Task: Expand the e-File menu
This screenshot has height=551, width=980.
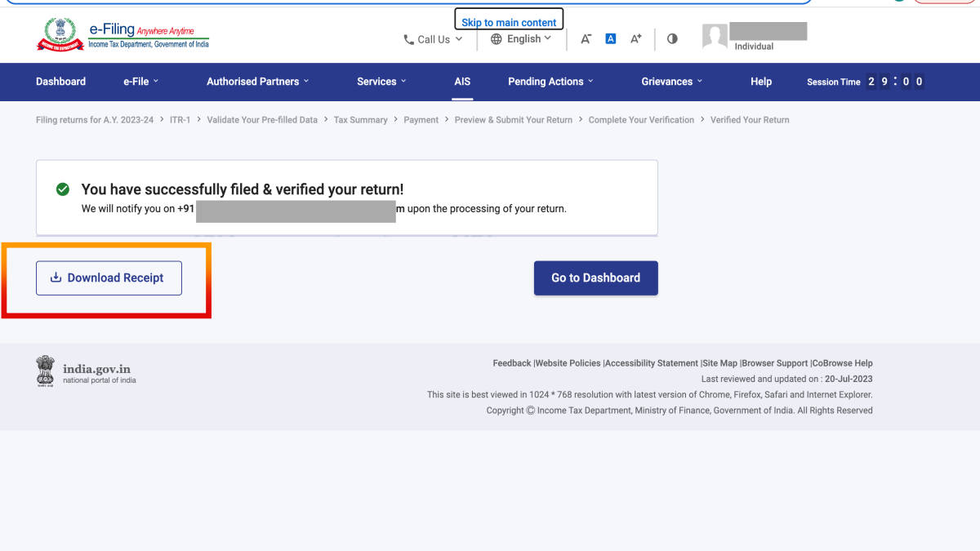Action: click(x=140, y=82)
